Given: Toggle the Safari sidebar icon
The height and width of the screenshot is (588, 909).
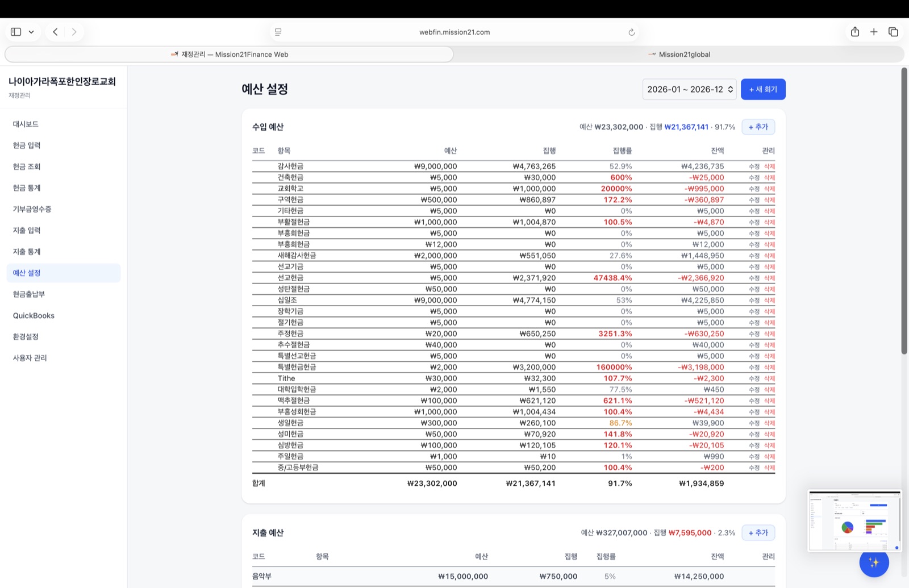Looking at the screenshot, I should pos(16,32).
